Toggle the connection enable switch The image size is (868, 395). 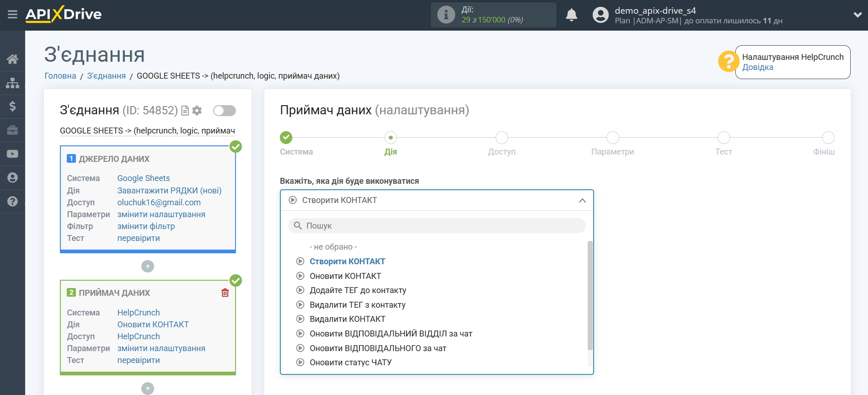(225, 111)
